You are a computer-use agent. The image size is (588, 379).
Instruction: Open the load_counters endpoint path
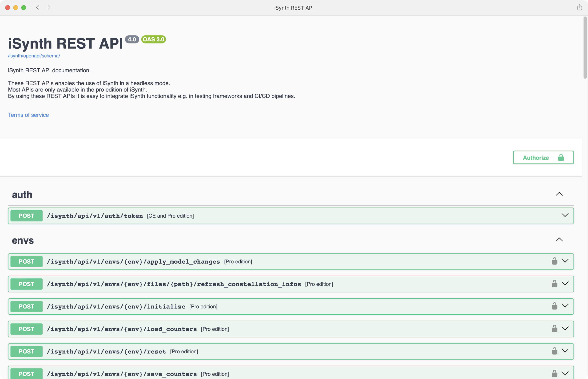122,329
